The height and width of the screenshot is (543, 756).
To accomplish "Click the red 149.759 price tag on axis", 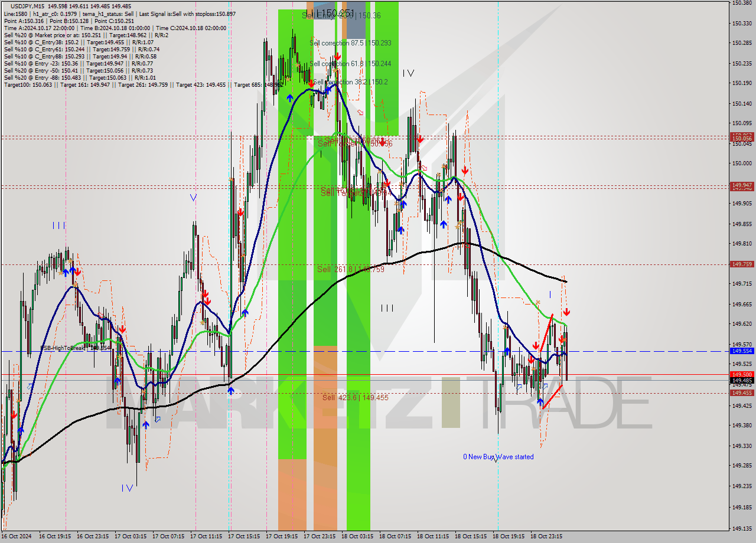I will (x=742, y=264).
